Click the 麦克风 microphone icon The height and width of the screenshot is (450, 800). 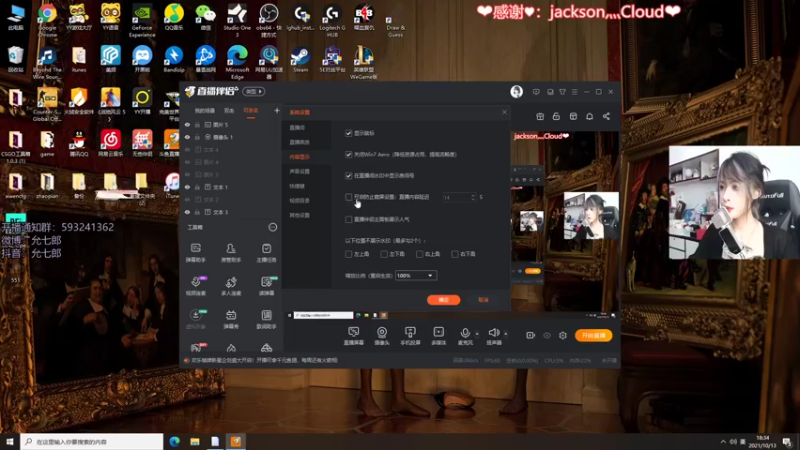465,333
